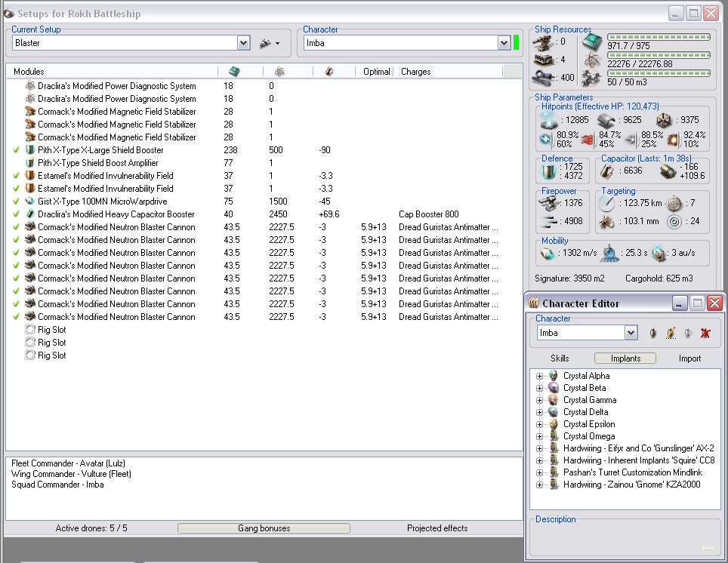Select the Crystal Delta implant

pyautogui.click(x=585, y=412)
